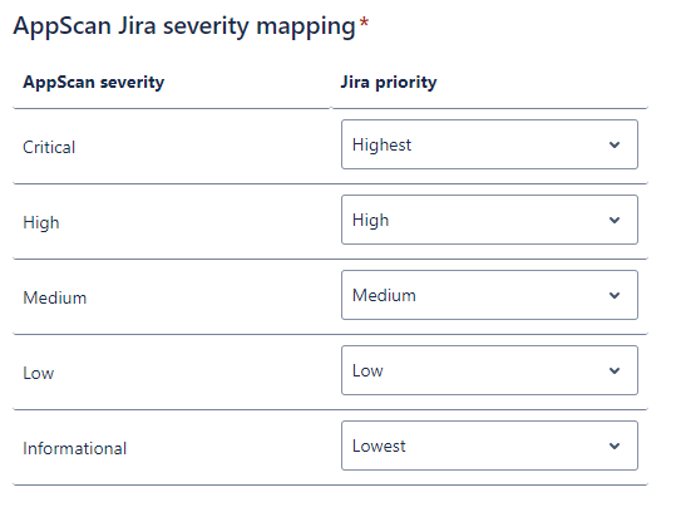The width and height of the screenshot is (676, 508).
Task: Open the Informational severity priority dropdown
Action: point(489,446)
